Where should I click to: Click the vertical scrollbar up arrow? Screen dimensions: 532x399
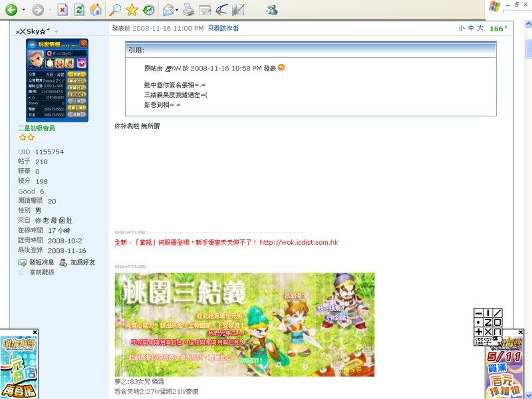pos(528,24)
